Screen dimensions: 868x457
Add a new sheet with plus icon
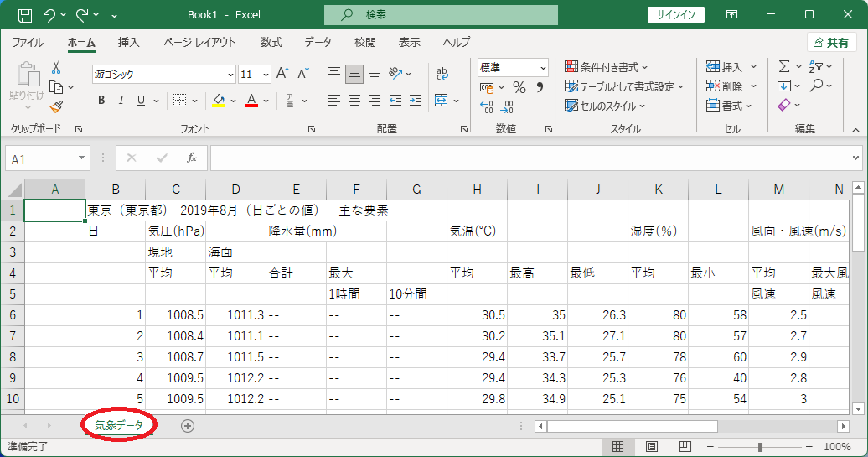click(188, 425)
